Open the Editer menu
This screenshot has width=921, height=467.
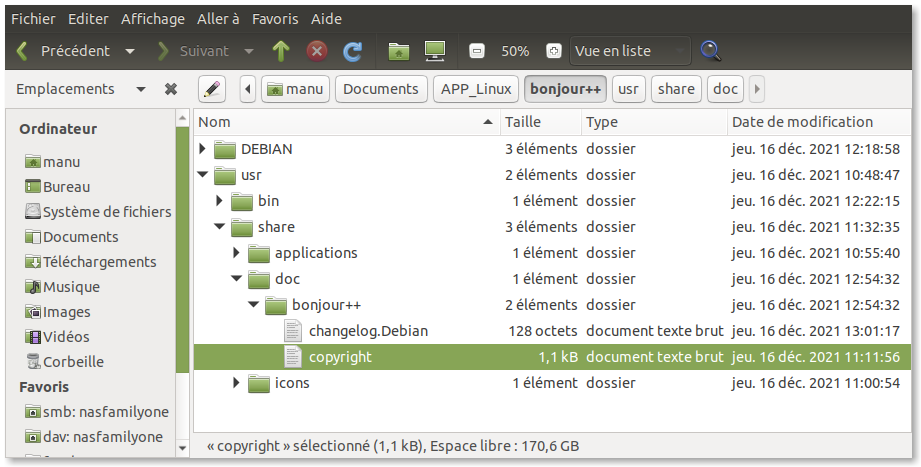[88, 19]
